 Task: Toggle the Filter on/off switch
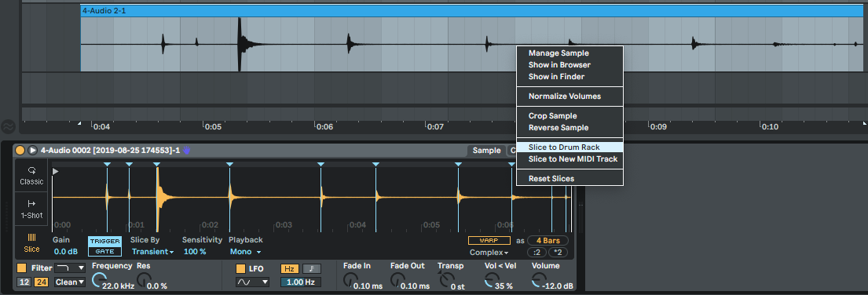coord(21,268)
